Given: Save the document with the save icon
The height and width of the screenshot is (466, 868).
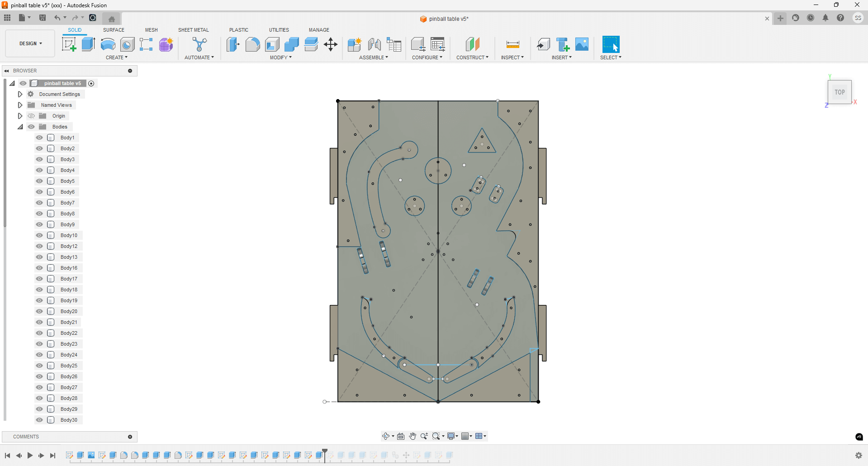Looking at the screenshot, I should point(43,18).
